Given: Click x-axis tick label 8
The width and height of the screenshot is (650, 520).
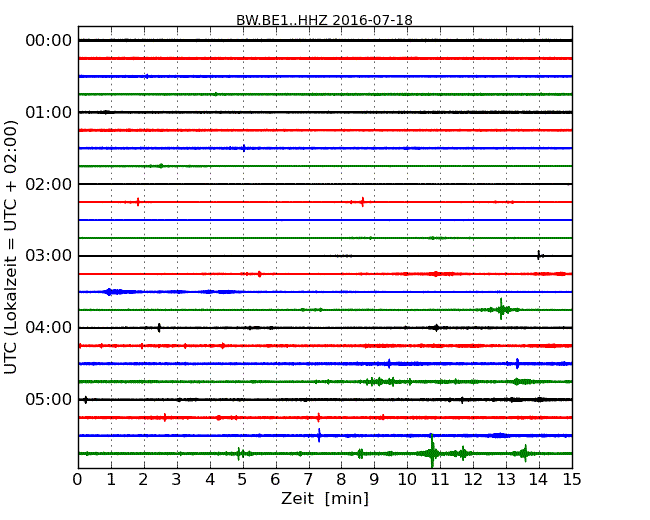Looking at the screenshot, I should [x=341, y=479].
